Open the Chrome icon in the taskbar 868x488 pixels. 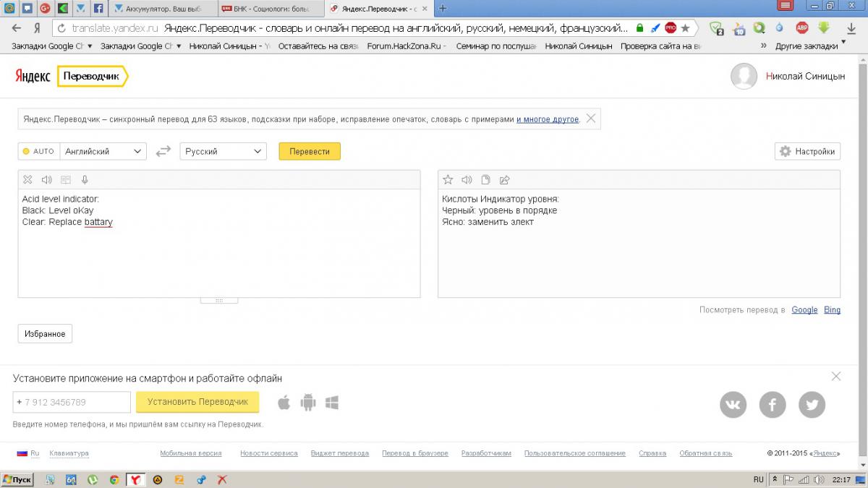click(114, 479)
